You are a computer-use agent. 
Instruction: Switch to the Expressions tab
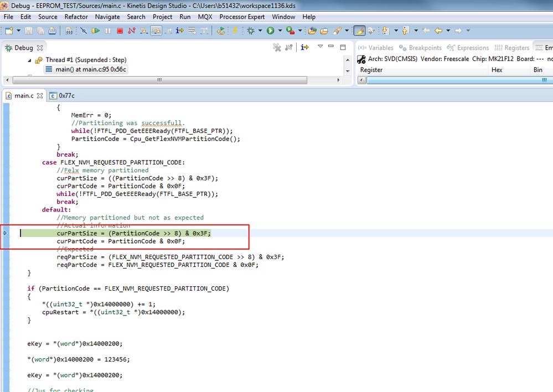[468, 48]
